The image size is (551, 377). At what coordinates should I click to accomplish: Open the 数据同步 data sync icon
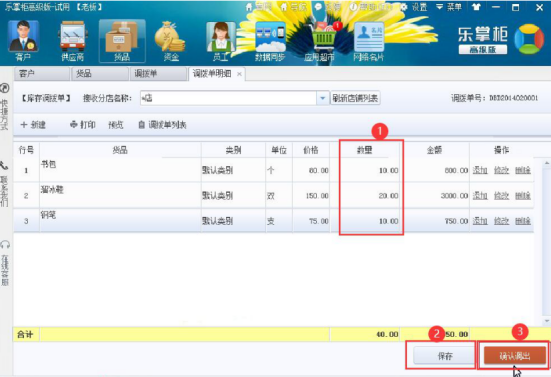tap(270, 40)
